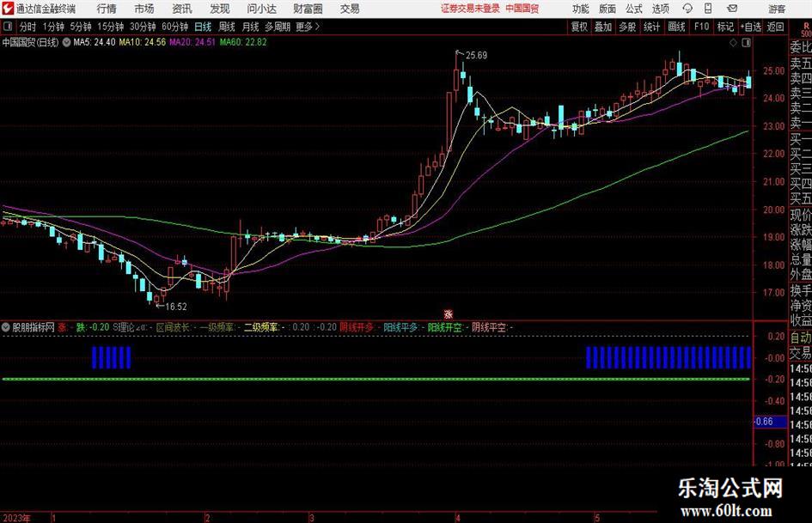Viewport: 812px width, 523px height.
Task: Switch to the 1分钟 period tab
Action: [x=53, y=27]
